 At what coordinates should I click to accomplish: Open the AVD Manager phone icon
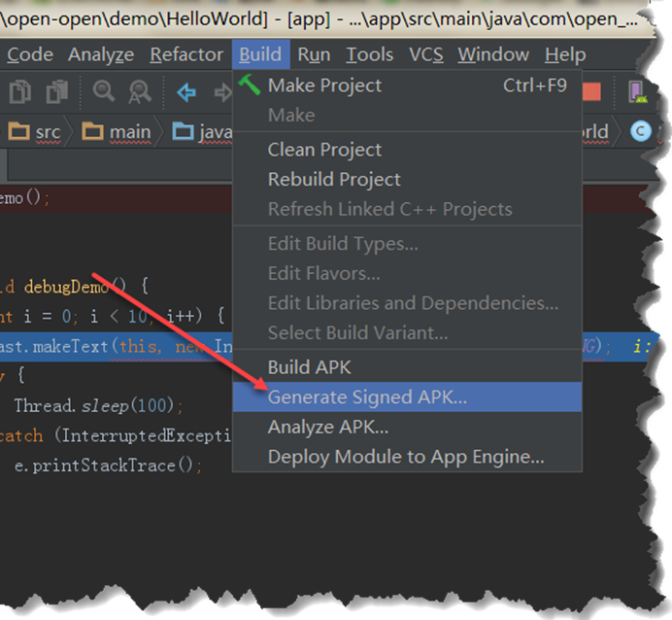pyautogui.click(x=637, y=91)
